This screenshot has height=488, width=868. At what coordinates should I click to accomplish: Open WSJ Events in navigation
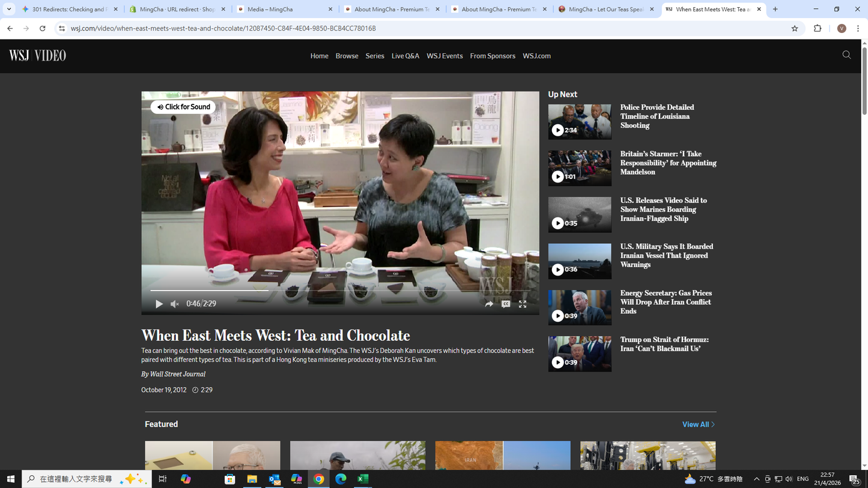coord(445,56)
